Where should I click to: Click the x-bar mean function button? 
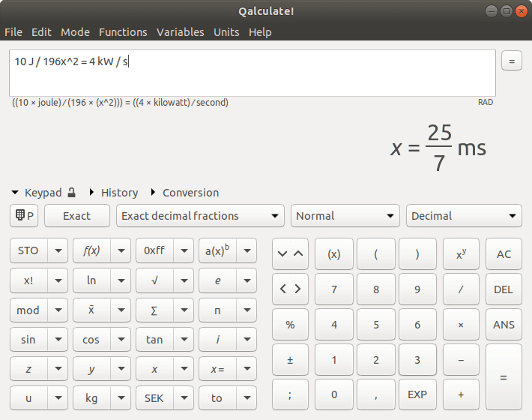[x=91, y=310]
